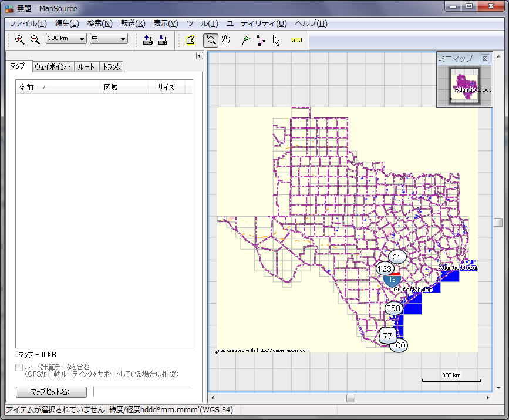Image resolution: width=509 pixels, height=420 pixels.
Task: Sort by 名前 column header
Action: pyautogui.click(x=58, y=88)
